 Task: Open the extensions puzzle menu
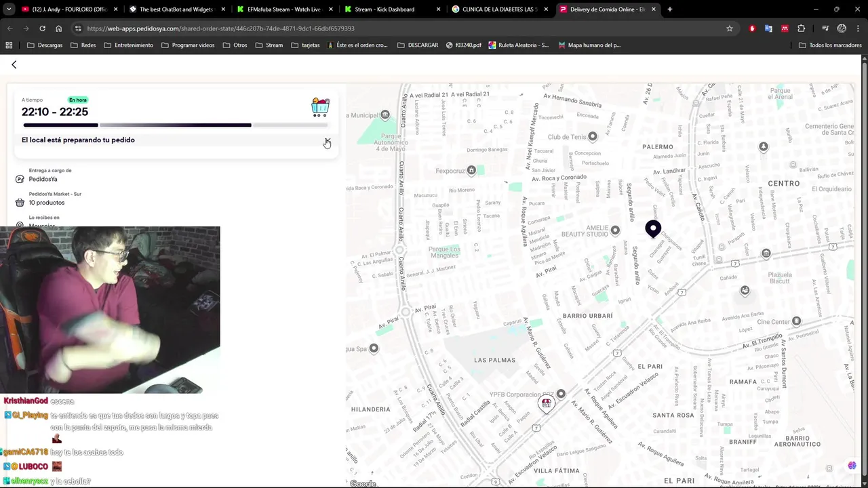coord(802,28)
